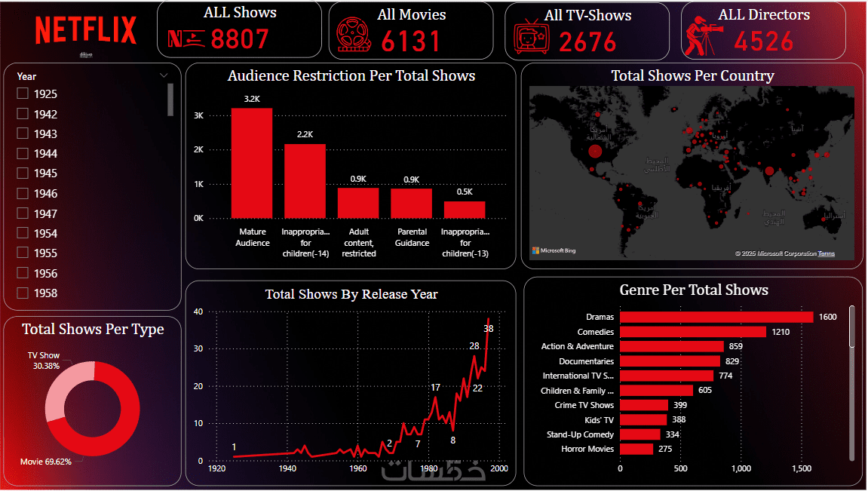Tick the 1944 year checkbox
This screenshot has height=491, width=868.
23,153
